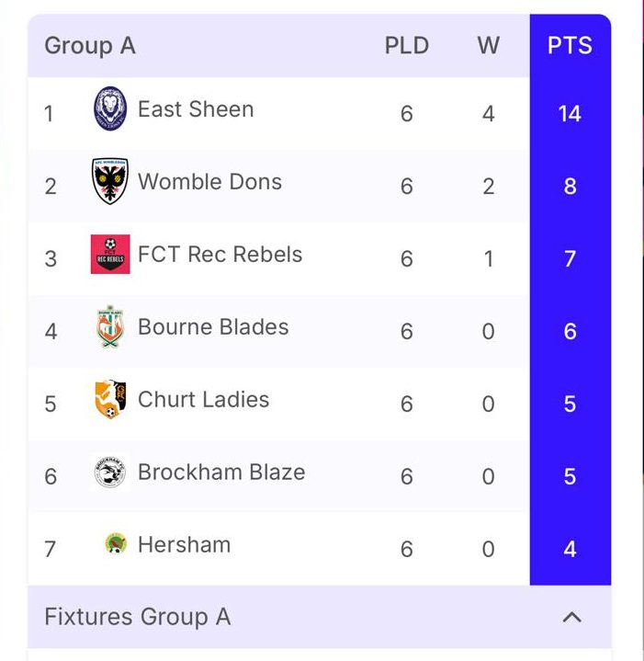
Task: Click the Womble Dons club badge
Action: click(x=110, y=182)
